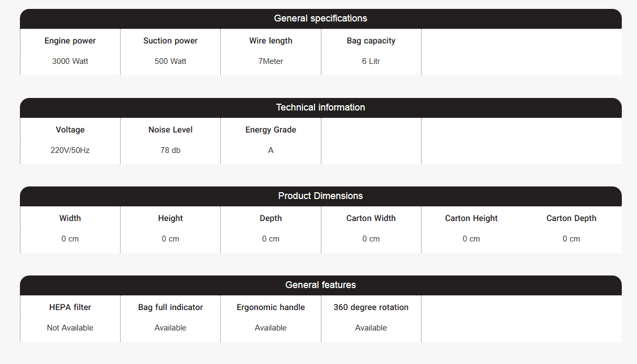Click the General features section header
The width and height of the screenshot is (637, 364).
coord(321,285)
